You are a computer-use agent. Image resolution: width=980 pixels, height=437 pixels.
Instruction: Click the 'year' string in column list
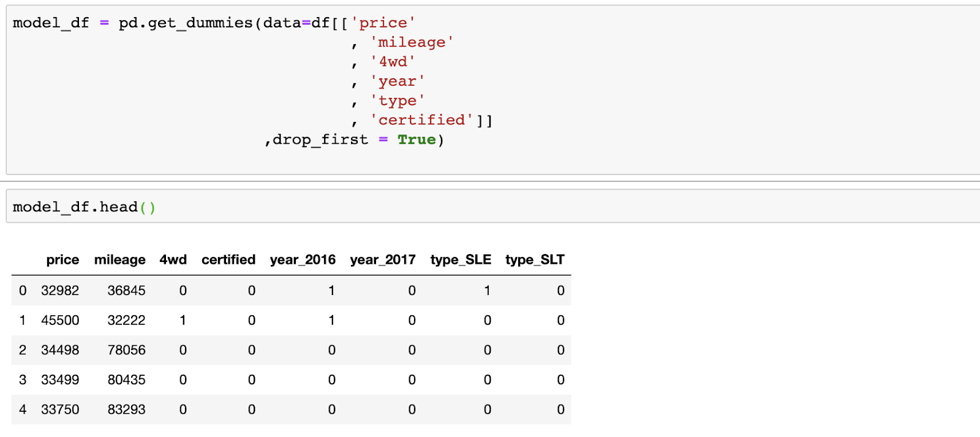click(398, 81)
